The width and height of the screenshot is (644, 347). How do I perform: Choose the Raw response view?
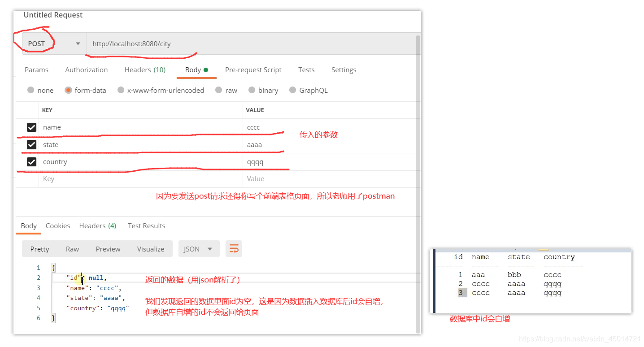click(72, 249)
